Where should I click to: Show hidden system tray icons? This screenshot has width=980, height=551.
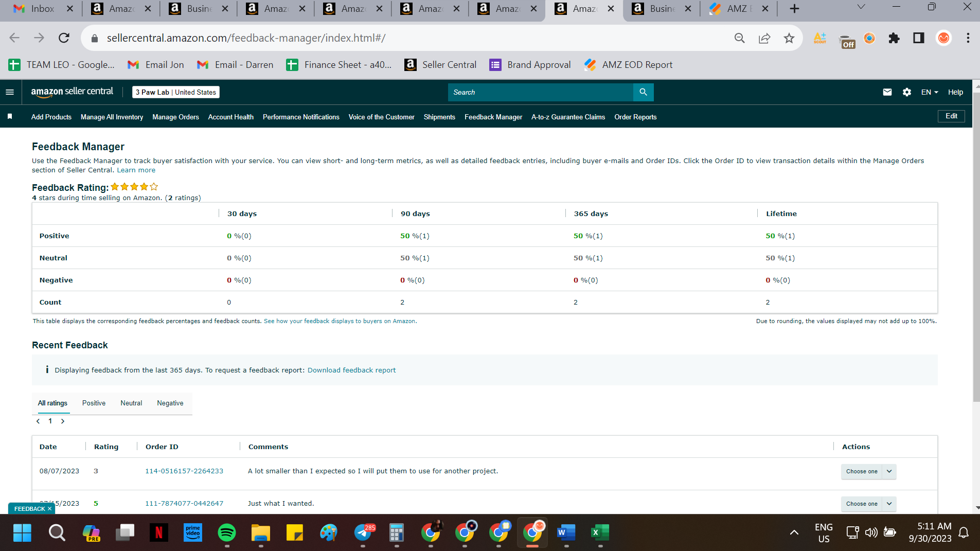point(794,532)
